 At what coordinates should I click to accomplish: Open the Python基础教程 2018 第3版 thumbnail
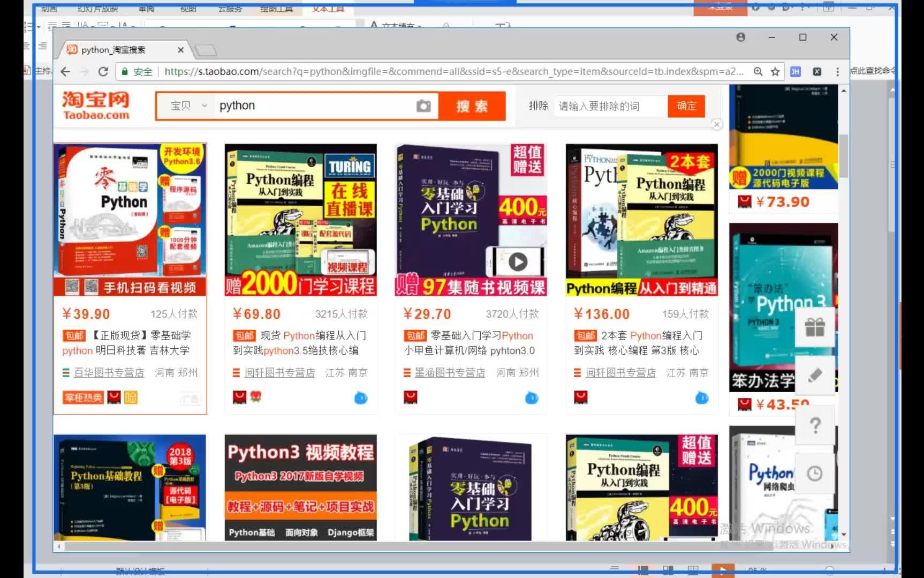coord(130,487)
